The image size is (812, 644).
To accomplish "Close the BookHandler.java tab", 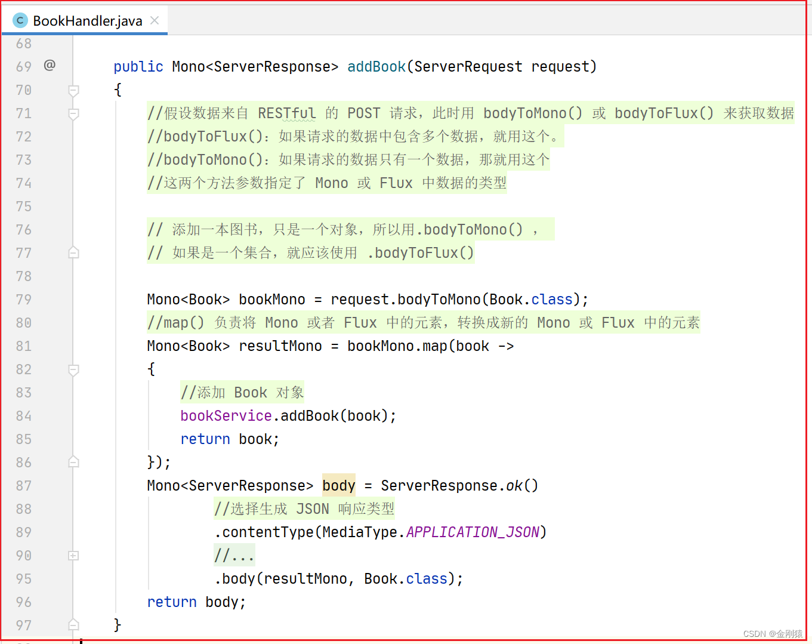I will pyautogui.click(x=155, y=20).
